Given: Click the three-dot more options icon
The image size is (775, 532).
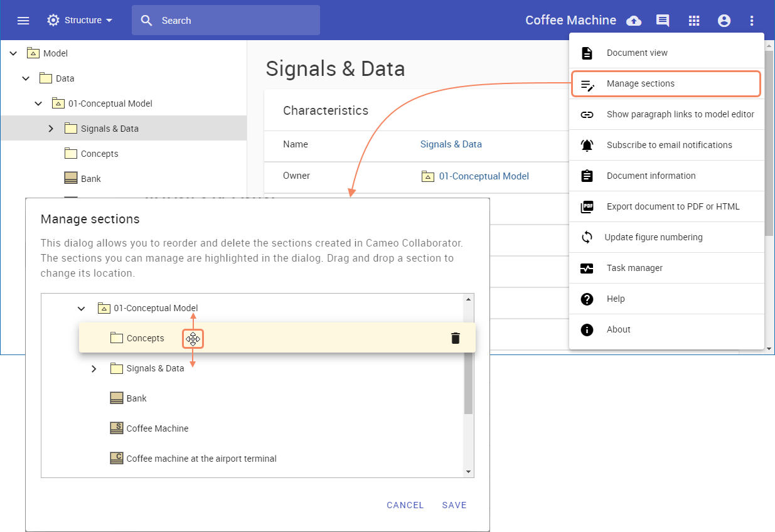Looking at the screenshot, I should (752, 21).
